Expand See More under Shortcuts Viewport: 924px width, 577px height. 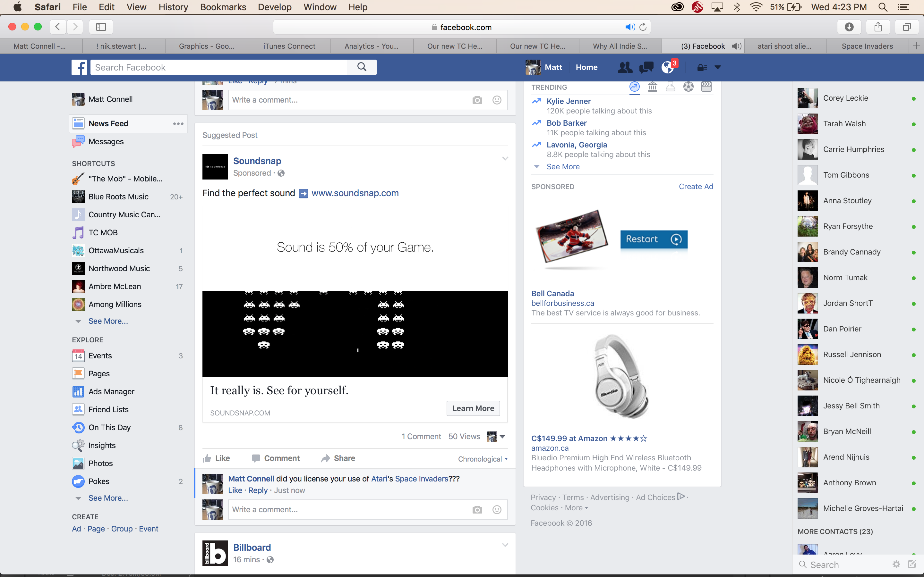(108, 321)
